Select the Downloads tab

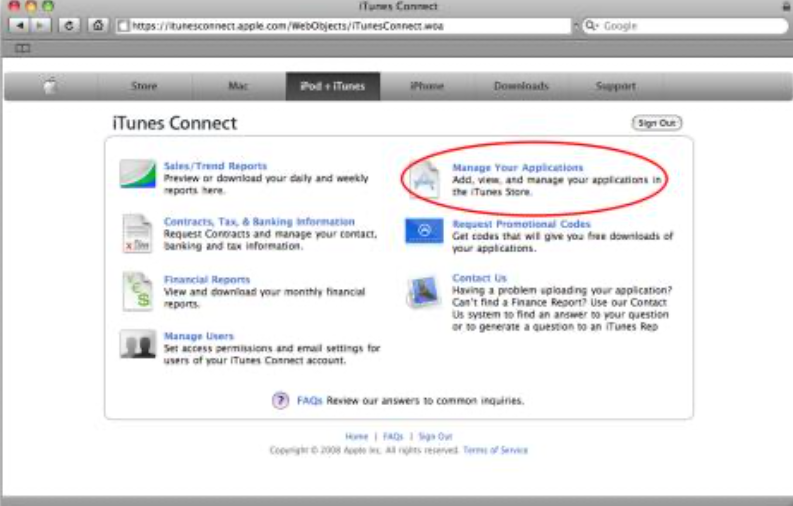click(x=521, y=86)
